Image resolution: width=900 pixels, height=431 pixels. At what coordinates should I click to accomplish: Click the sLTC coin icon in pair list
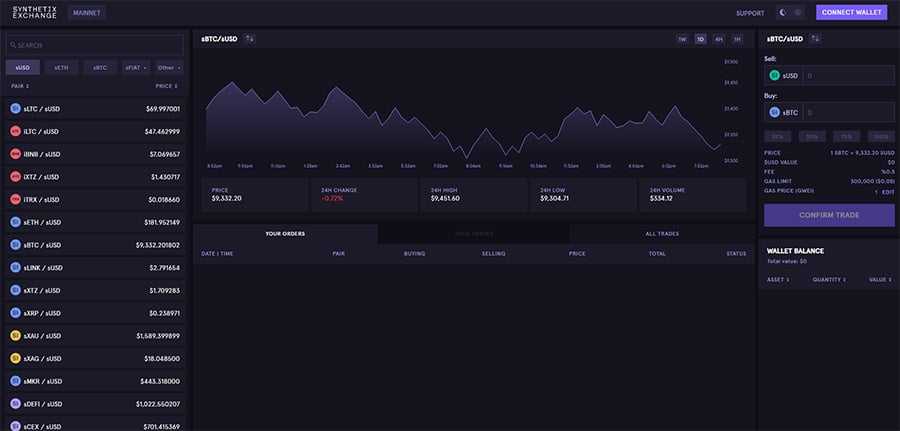pos(15,108)
